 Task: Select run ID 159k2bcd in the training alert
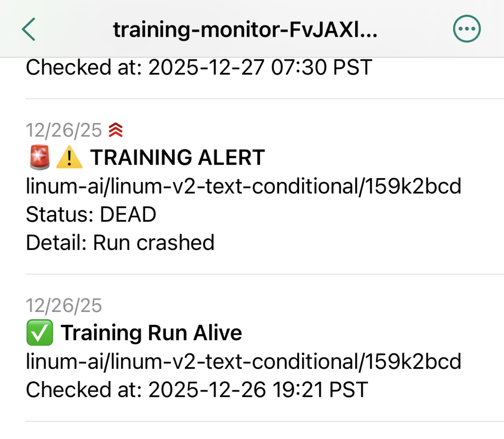(x=413, y=186)
